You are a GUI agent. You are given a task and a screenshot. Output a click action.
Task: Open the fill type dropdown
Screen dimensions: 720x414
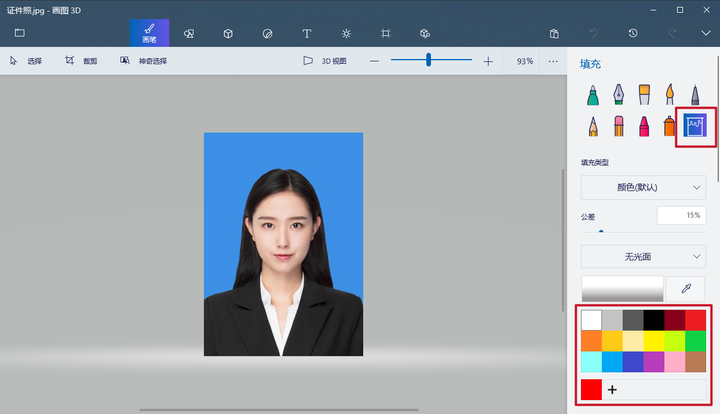(643, 187)
